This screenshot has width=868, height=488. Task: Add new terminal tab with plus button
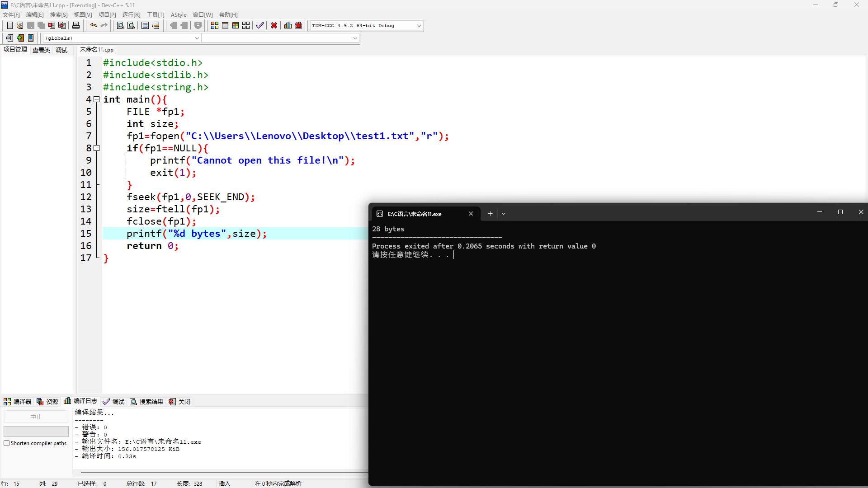point(490,214)
